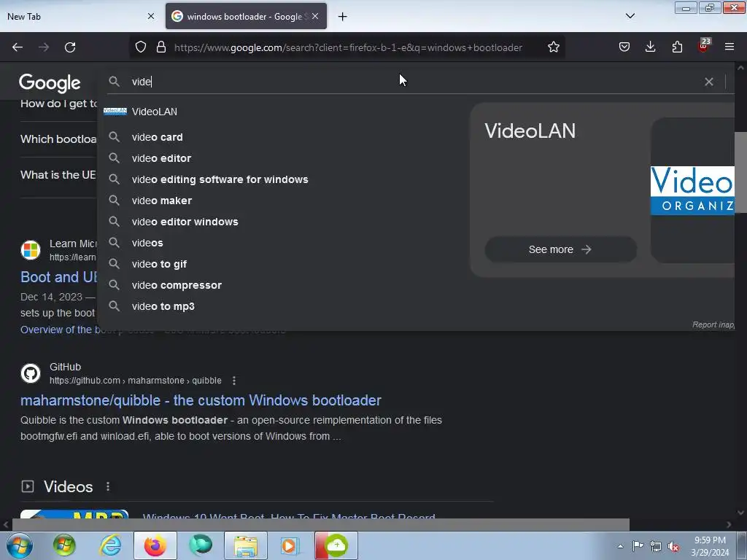
Task: Open the tracking protection shield icon
Action: [141, 47]
